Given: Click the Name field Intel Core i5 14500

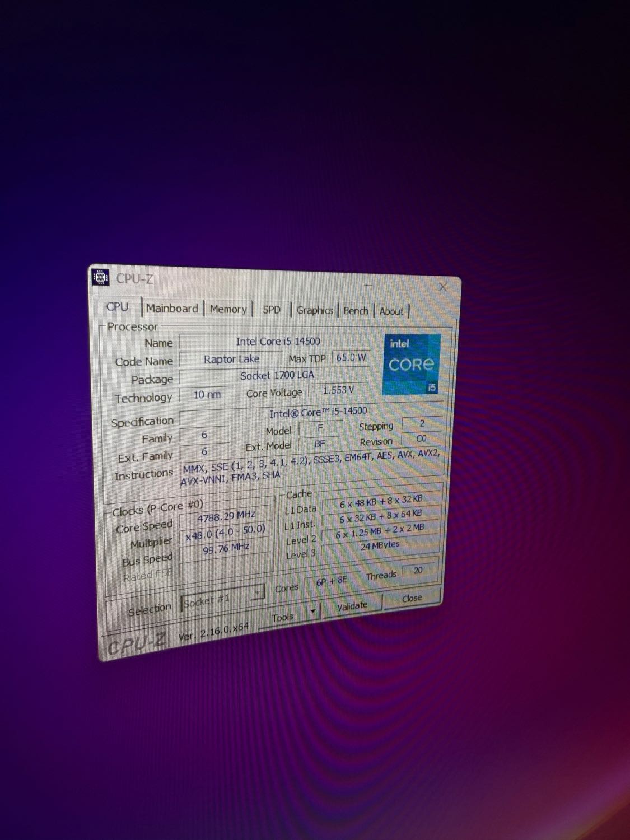Looking at the screenshot, I should point(274,342).
